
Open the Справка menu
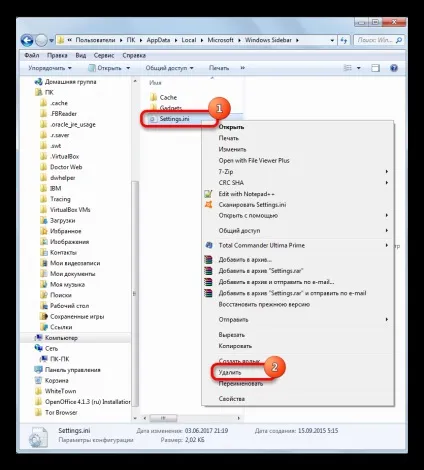pos(134,55)
